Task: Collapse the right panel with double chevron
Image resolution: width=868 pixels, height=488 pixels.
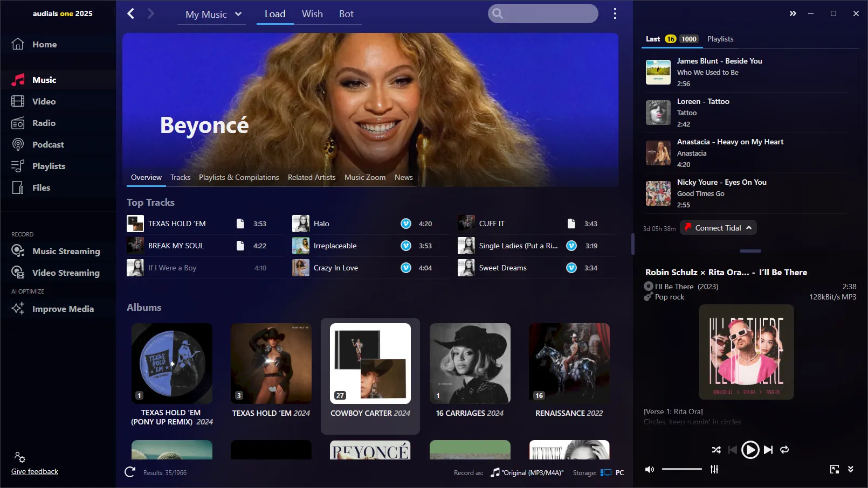Action: [793, 13]
